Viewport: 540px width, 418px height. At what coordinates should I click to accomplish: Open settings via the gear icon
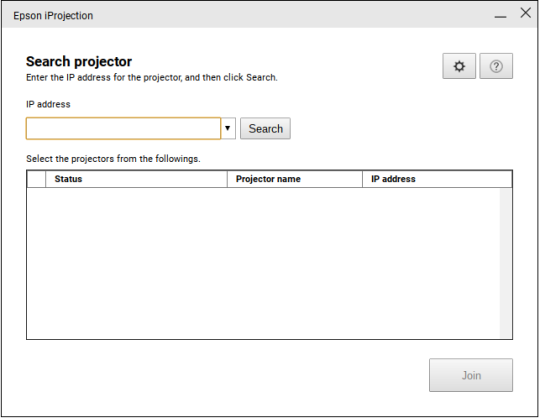point(459,66)
